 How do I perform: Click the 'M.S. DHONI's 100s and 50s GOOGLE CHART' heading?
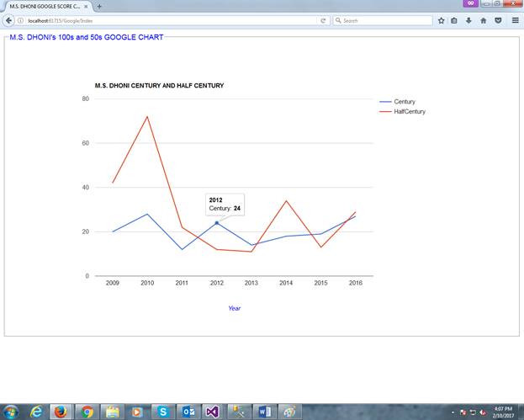[x=87, y=37]
